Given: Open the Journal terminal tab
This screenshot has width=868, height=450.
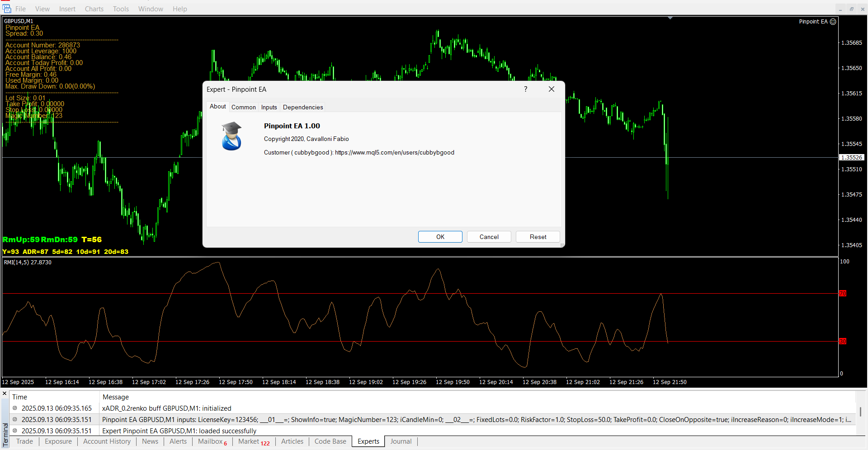Looking at the screenshot, I should coord(401,441).
